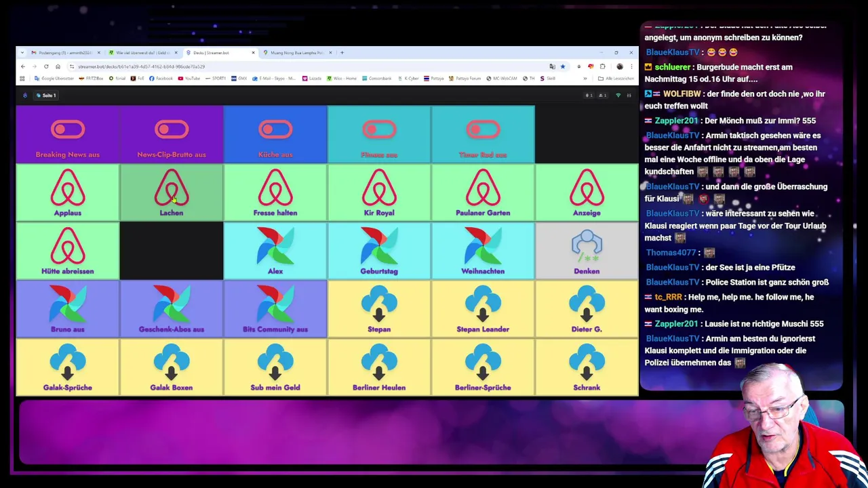
Task: Trigger the Bruno aus deck button
Action: [68, 310]
